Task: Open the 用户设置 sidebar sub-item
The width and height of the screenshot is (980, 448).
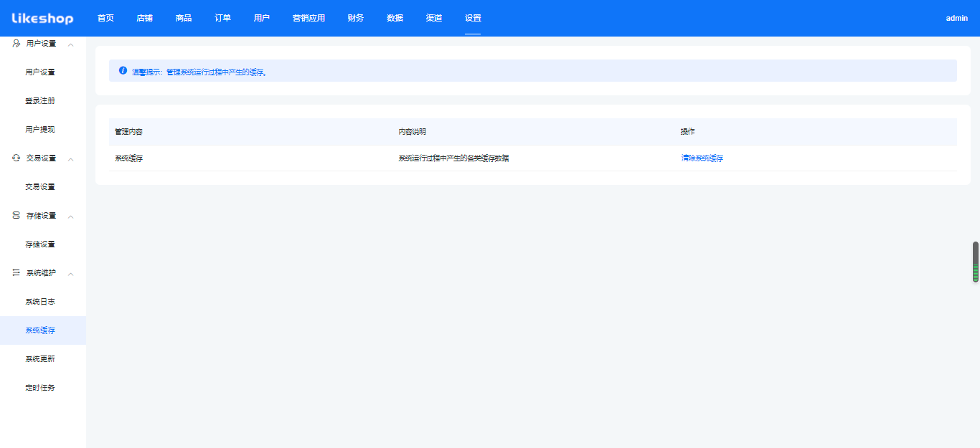Action: pyautogui.click(x=43, y=72)
